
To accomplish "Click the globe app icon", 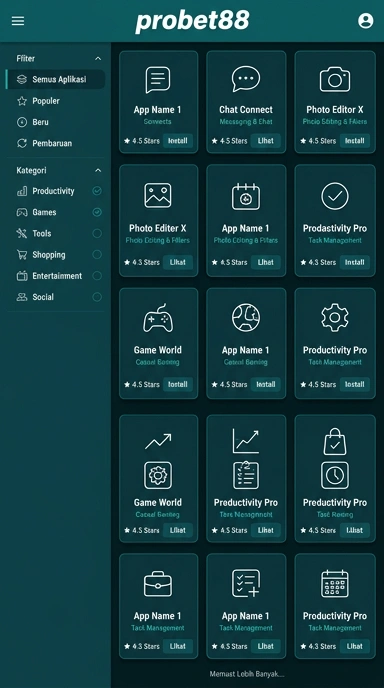I will 246,317.
